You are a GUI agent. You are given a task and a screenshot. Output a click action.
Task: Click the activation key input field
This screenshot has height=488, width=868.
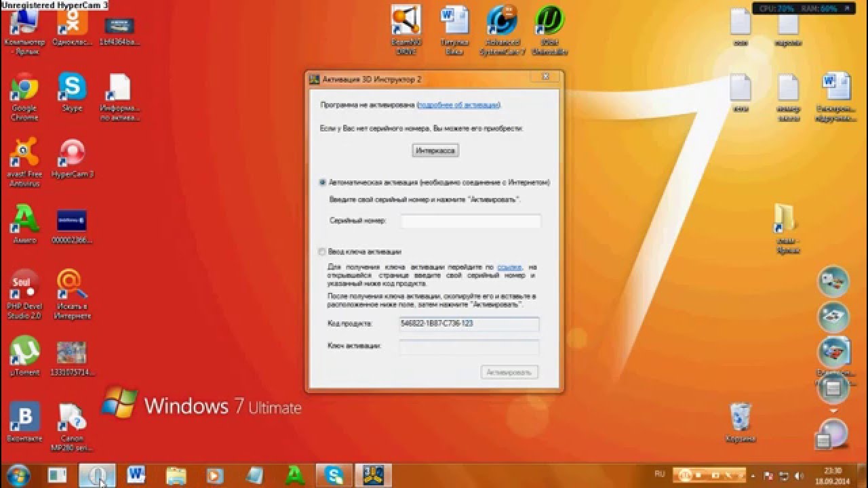pos(469,347)
